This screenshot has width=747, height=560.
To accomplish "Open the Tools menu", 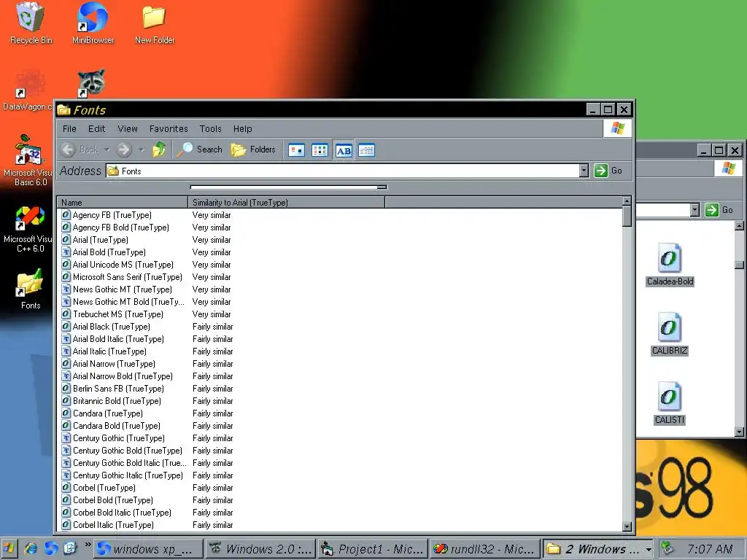I will 210,128.
